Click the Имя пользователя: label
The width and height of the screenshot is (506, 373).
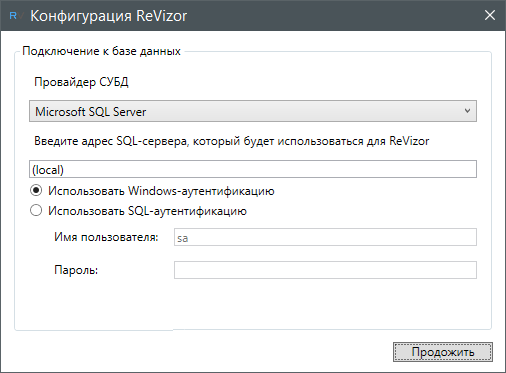point(106,237)
